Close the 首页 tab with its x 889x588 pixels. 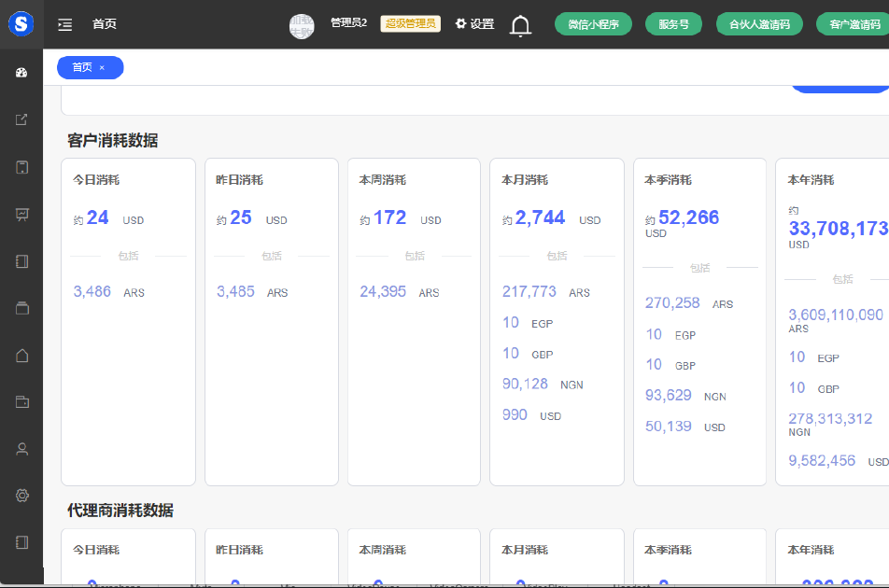[102, 67]
